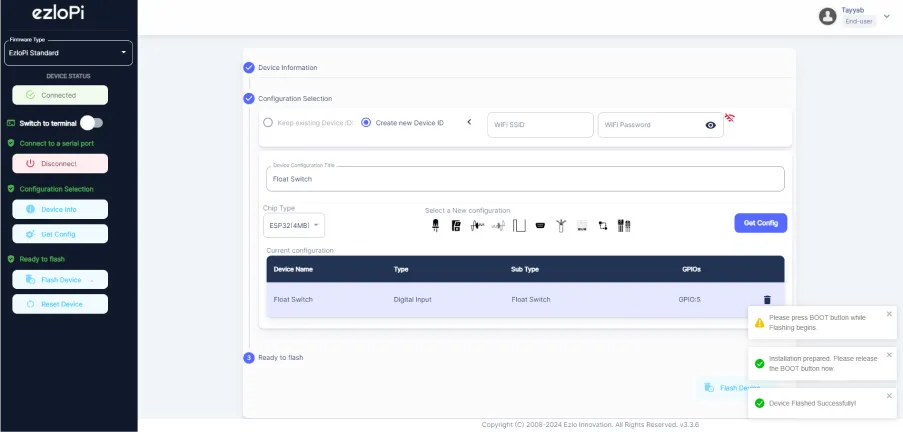Click the Disconnect button

[60, 164]
